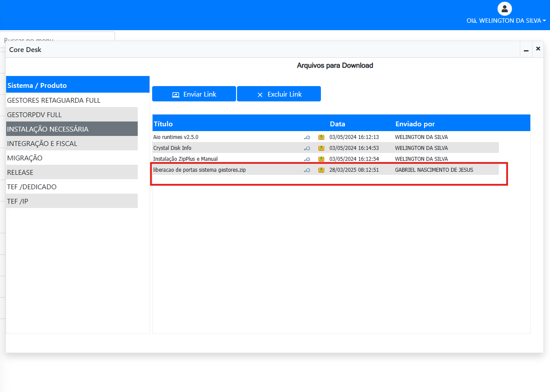Select GESTORES RETAGUARDA FULL in product list

pyautogui.click(x=54, y=100)
